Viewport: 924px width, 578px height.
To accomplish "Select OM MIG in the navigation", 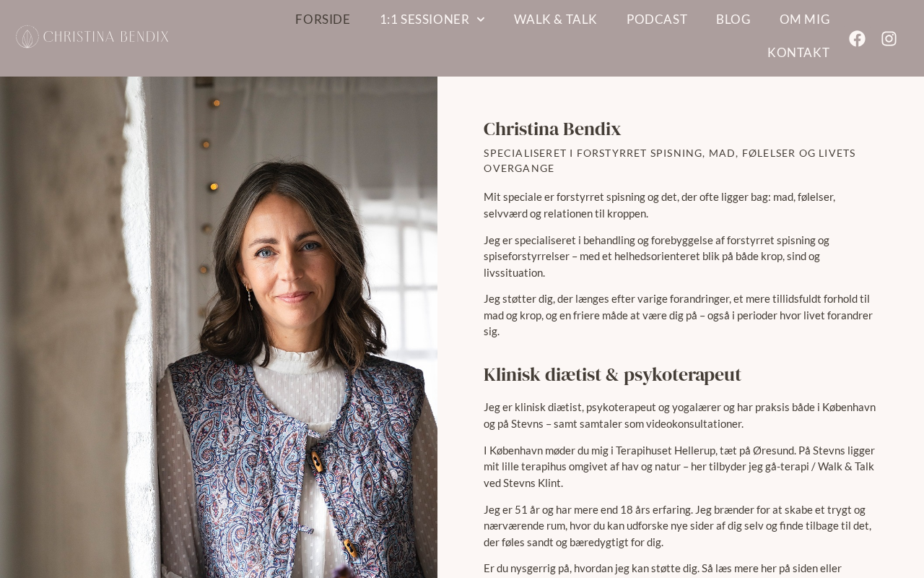I will coord(805,20).
